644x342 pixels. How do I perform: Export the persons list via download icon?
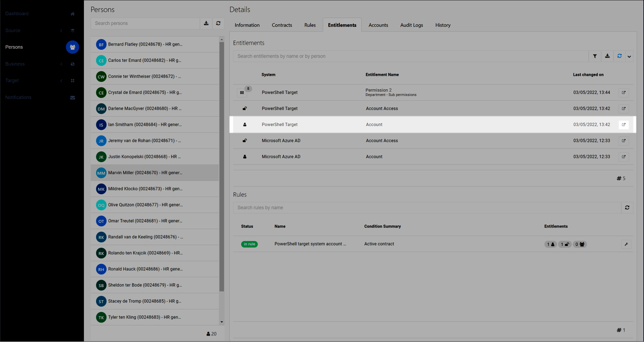pyautogui.click(x=206, y=23)
